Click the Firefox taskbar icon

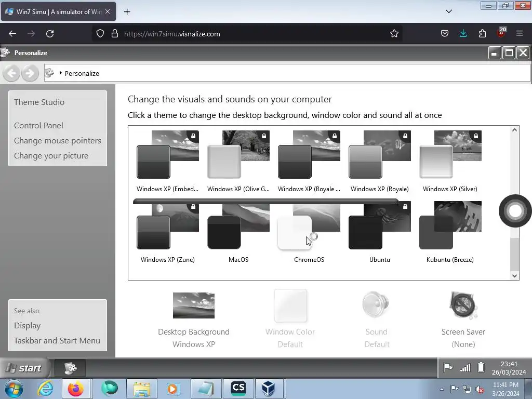[x=76, y=389]
